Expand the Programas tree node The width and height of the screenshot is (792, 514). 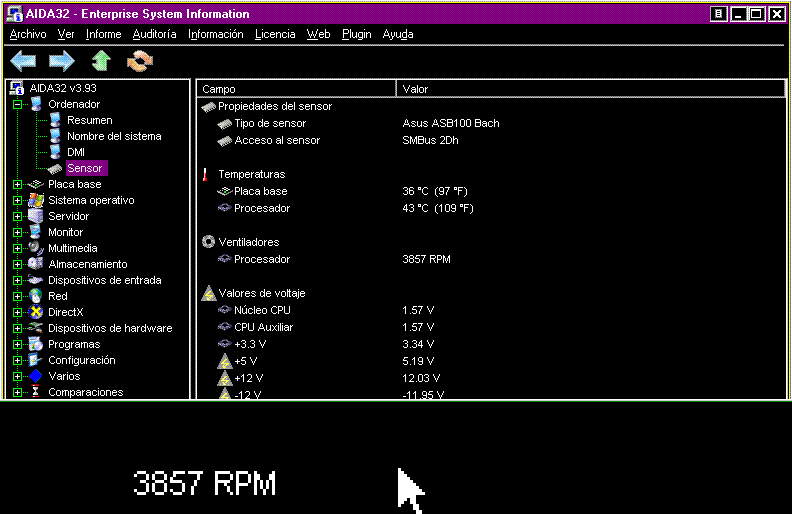point(17,344)
